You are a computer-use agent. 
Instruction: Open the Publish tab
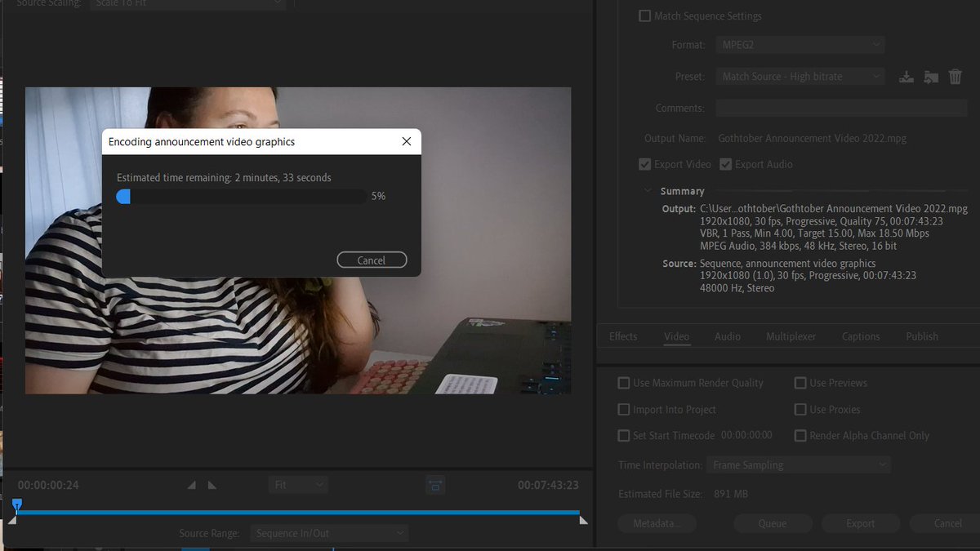(x=922, y=336)
